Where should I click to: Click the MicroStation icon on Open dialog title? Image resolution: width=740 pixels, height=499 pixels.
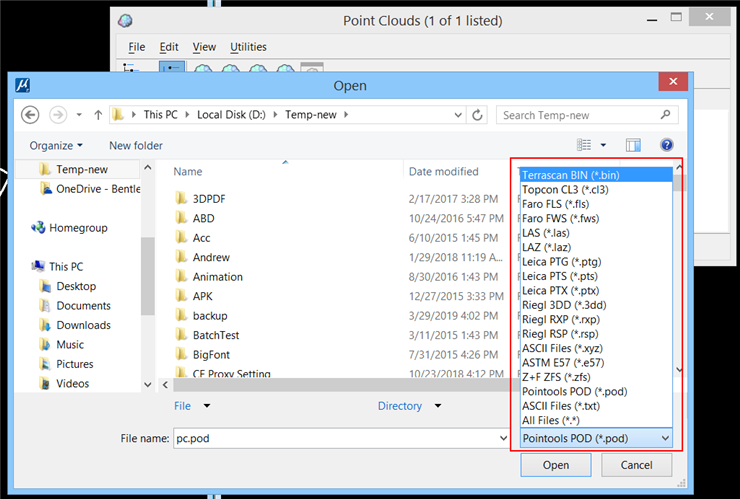(x=23, y=85)
